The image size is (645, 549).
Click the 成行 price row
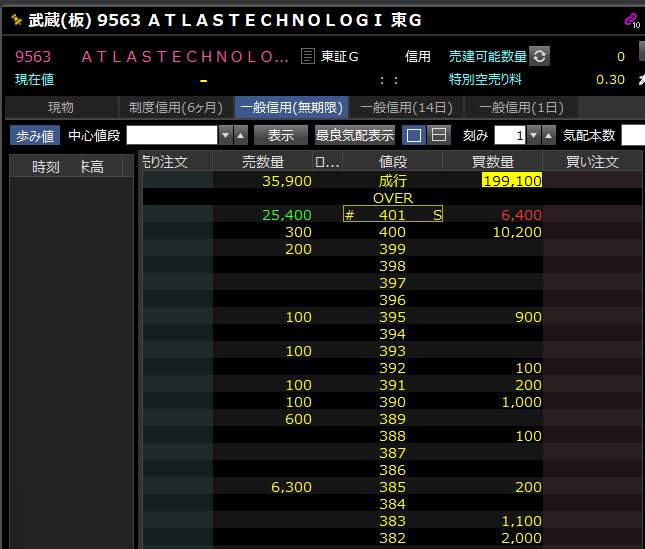pyautogui.click(x=392, y=181)
